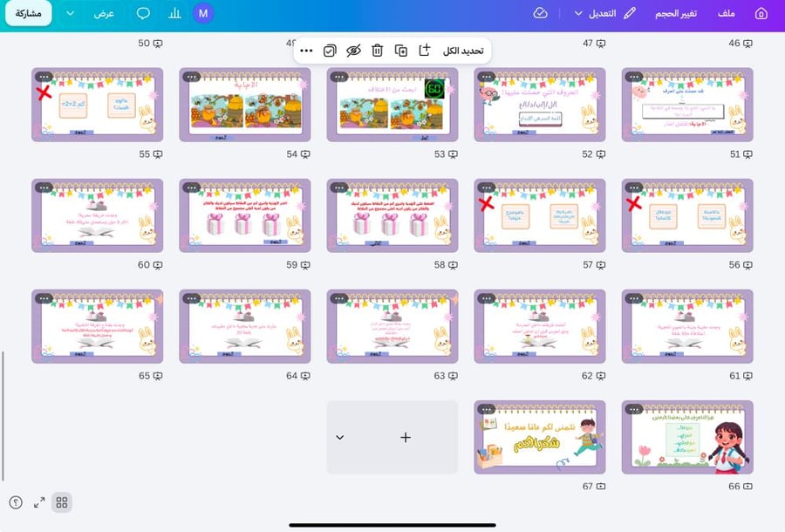The width and height of the screenshot is (785, 532).
Task: Click the presenter icon beside page number 46
Action: coord(748,44)
